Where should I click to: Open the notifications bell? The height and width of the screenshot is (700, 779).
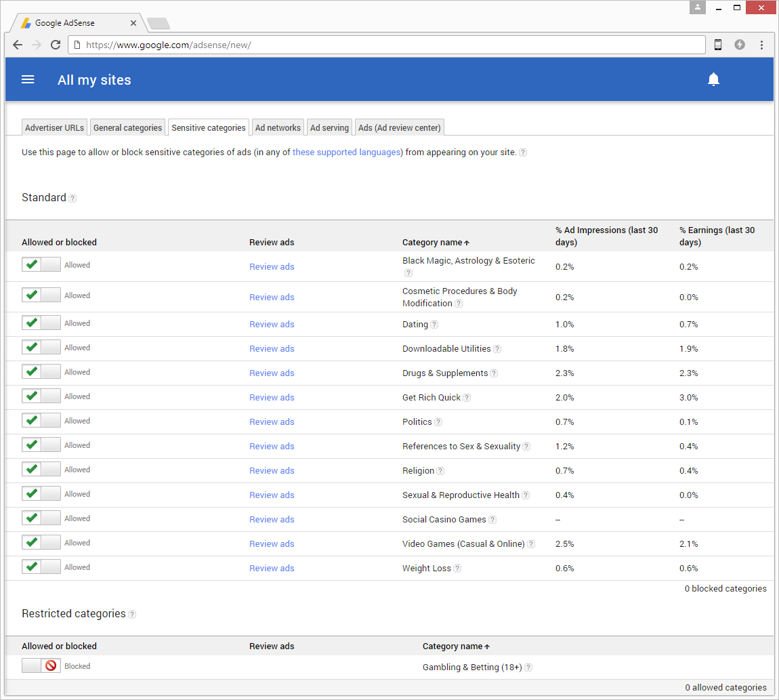click(x=713, y=79)
